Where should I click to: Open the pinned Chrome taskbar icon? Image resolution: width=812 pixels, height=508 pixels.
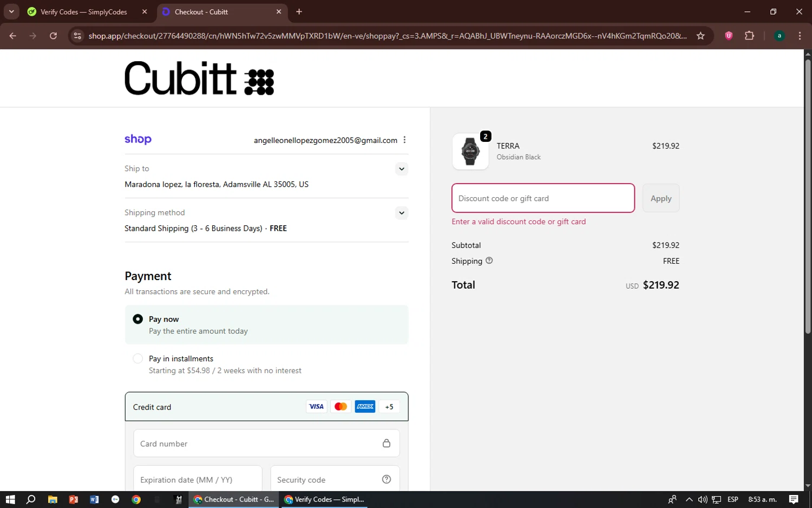(136, 499)
